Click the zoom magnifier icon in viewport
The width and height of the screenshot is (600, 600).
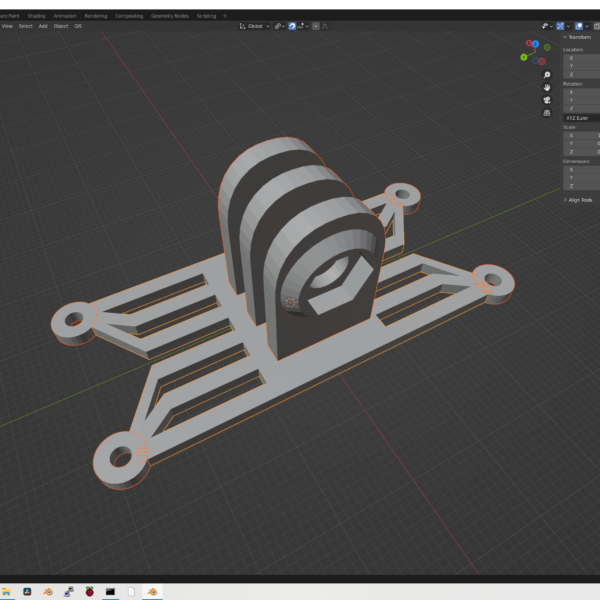pyautogui.click(x=547, y=75)
